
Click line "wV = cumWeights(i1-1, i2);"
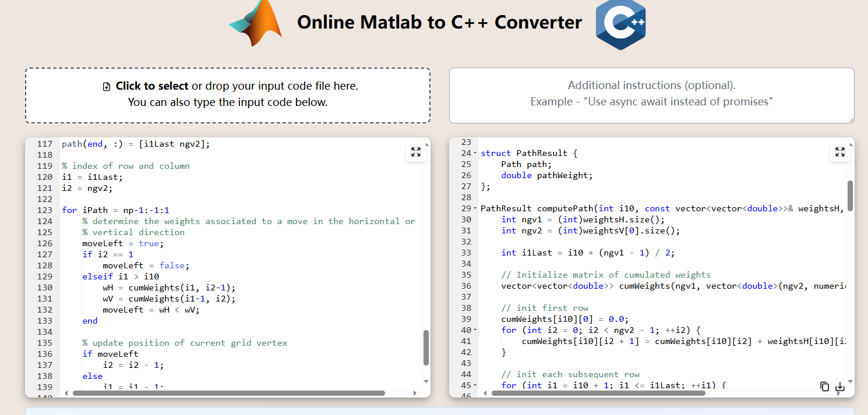pyautogui.click(x=170, y=299)
